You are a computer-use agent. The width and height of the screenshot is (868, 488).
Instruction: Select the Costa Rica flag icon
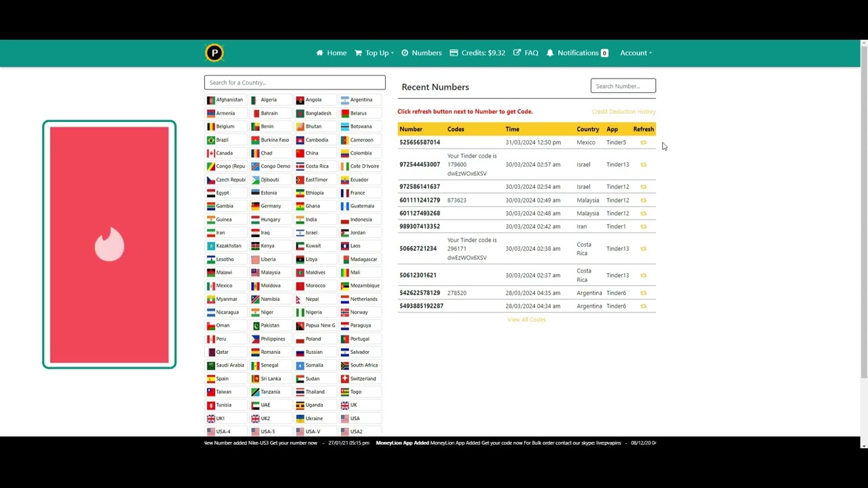pyautogui.click(x=300, y=166)
